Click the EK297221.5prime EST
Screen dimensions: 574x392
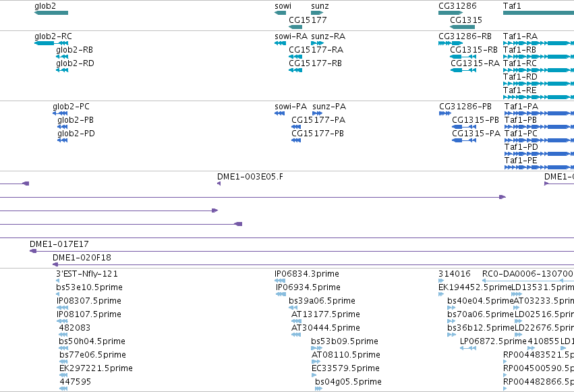point(96,369)
